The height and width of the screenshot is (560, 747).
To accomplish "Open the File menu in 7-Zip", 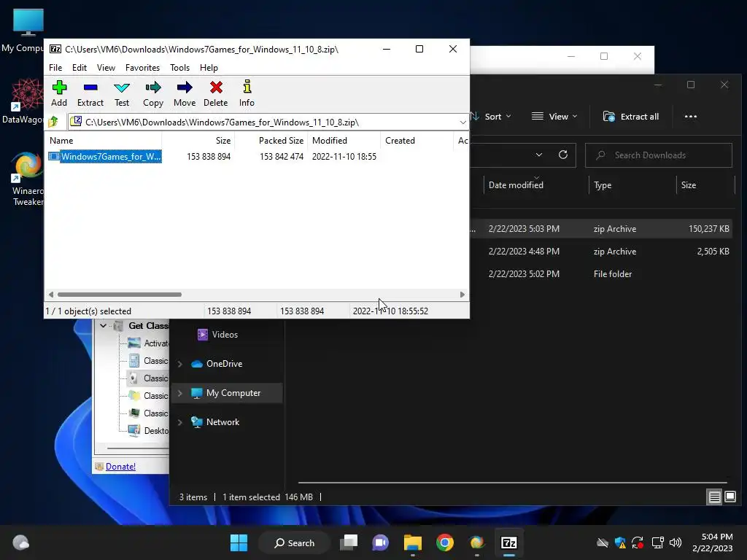I will [55, 68].
